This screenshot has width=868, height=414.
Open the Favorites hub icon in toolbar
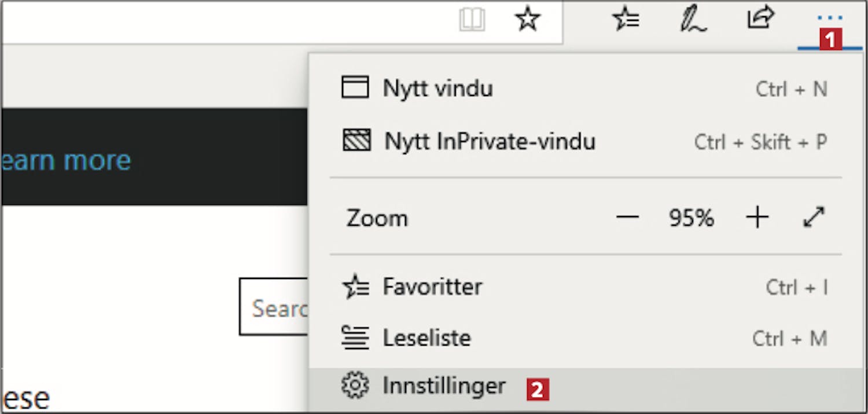[625, 20]
